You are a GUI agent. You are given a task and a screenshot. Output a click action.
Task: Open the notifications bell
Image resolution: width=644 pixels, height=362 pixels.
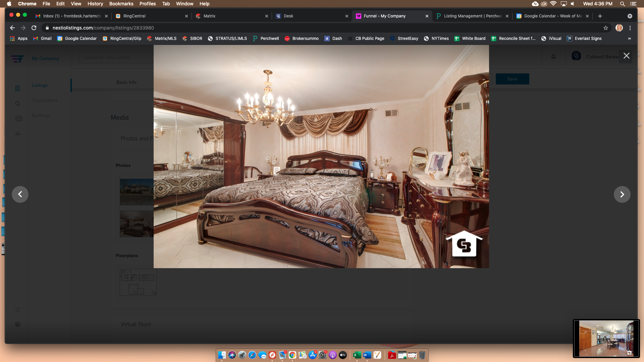(x=553, y=57)
